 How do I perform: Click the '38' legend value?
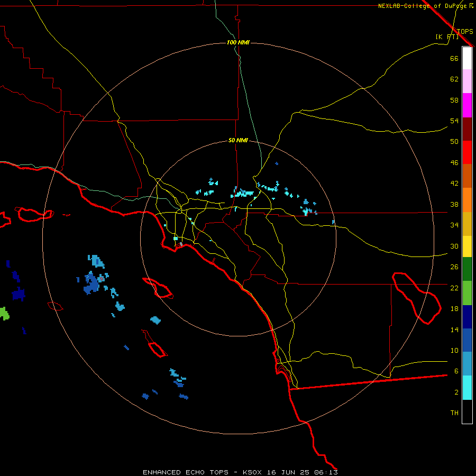pos(454,204)
